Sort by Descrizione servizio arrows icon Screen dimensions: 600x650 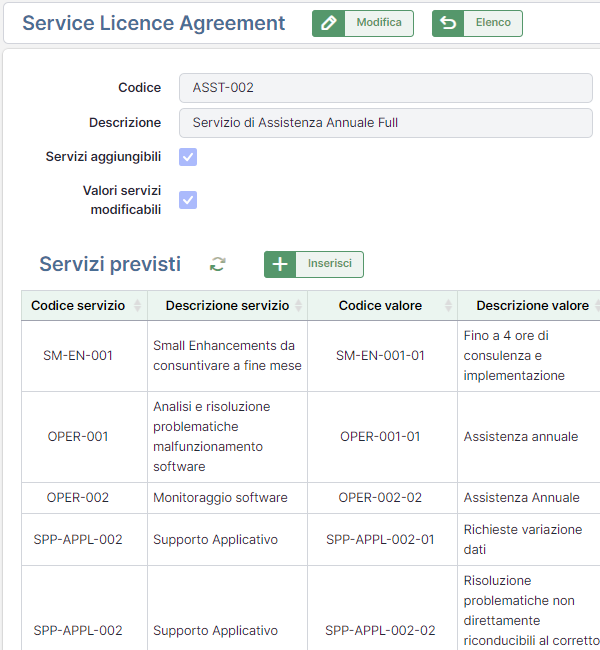[298, 306]
